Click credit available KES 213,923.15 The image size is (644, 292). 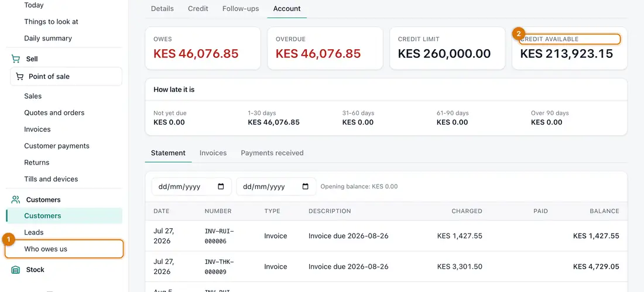[x=567, y=54]
